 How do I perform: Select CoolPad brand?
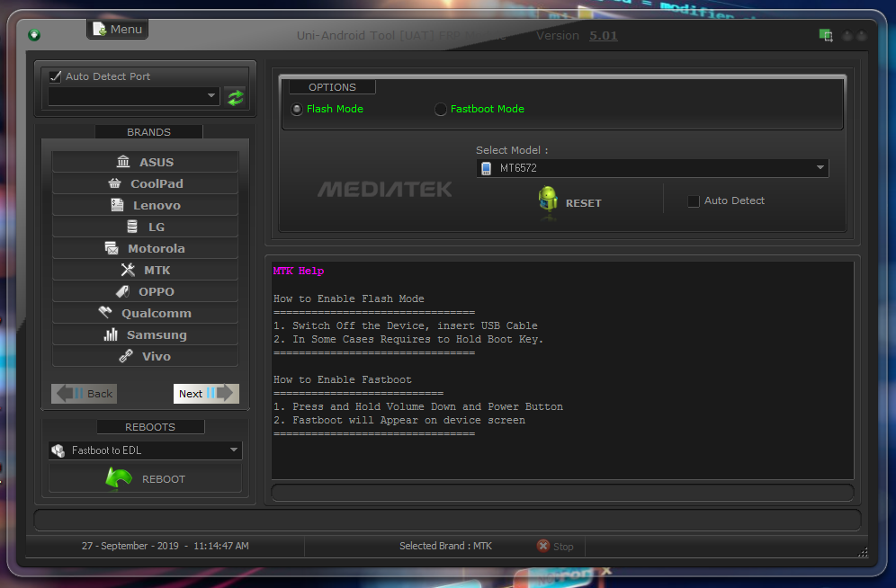click(x=145, y=183)
